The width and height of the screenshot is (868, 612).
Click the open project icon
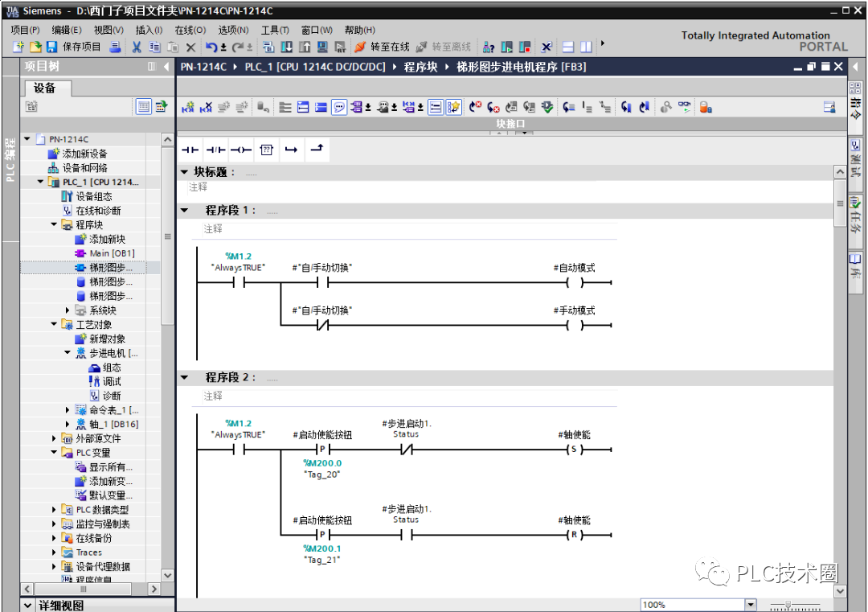click(35, 47)
